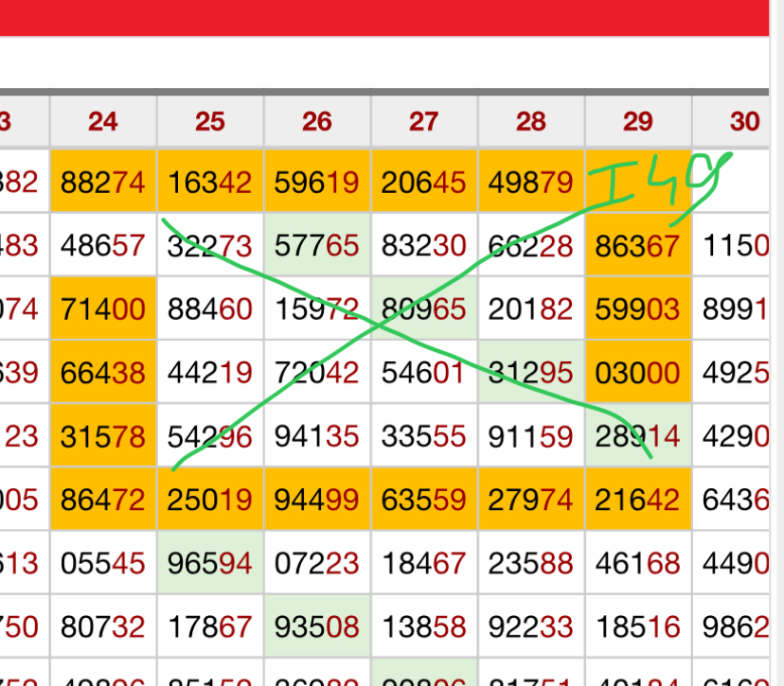Click orange cell 88274
This screenshot has height=686, width=784.
pos(103,182)
